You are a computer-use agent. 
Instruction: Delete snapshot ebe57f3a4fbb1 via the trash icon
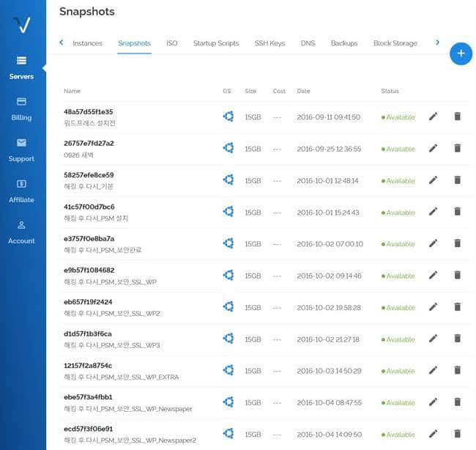[x=458, y=402]
